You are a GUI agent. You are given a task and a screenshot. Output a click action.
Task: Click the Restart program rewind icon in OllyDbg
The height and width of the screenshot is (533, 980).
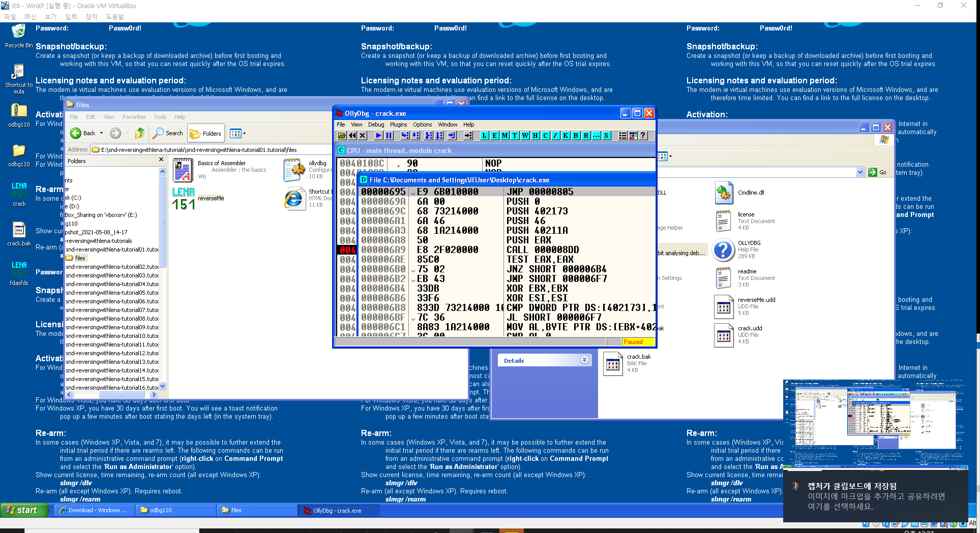tap(352, 135)
